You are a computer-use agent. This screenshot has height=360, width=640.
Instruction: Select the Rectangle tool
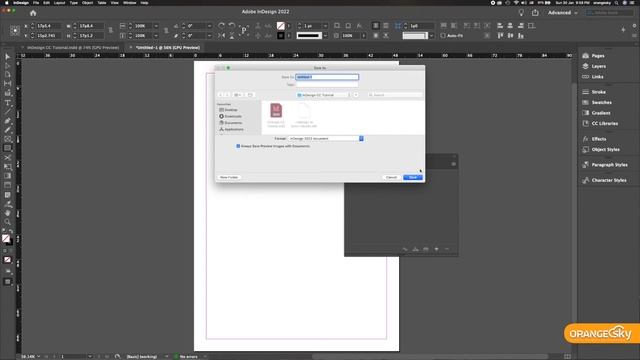(x=8, y=148)
